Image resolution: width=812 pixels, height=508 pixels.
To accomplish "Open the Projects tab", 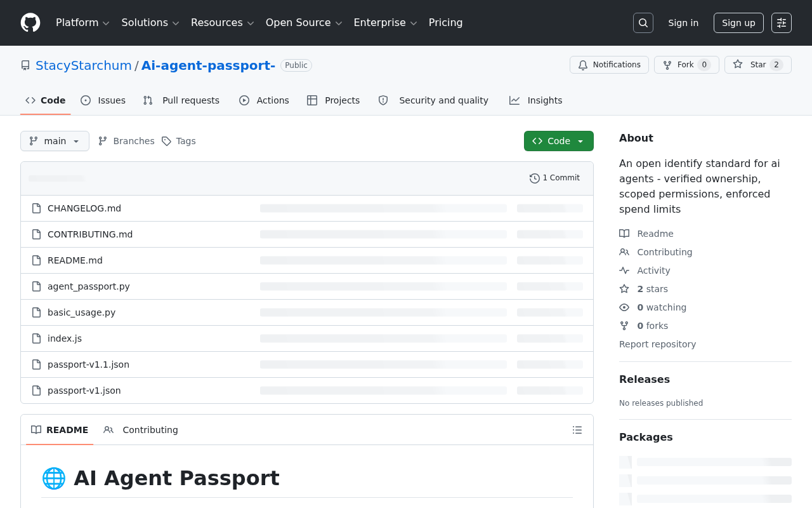I will tap(333, 100).
